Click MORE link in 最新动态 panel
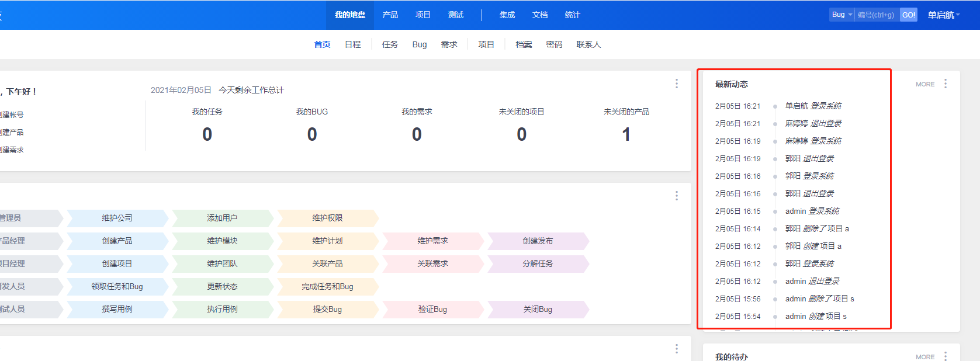Screen dimensions: 980x361 pyautogui.click(x=925, y=84)
